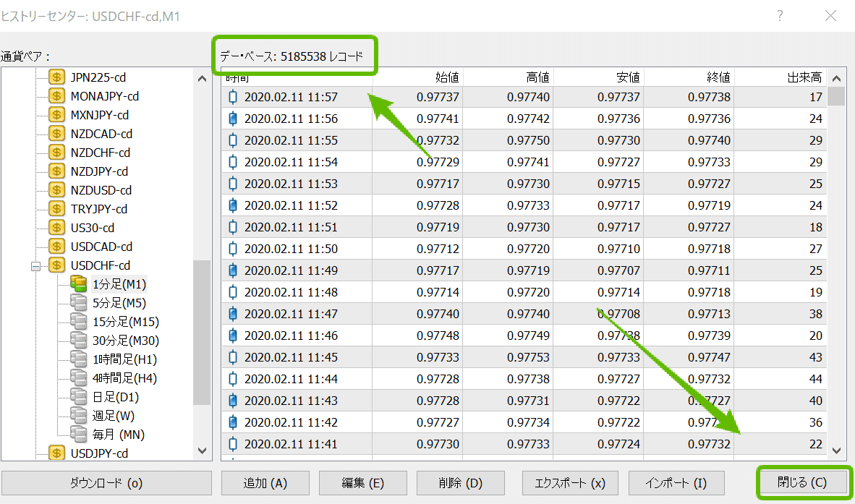Click the green database icon for 1分足(M1)

point(79,284)
